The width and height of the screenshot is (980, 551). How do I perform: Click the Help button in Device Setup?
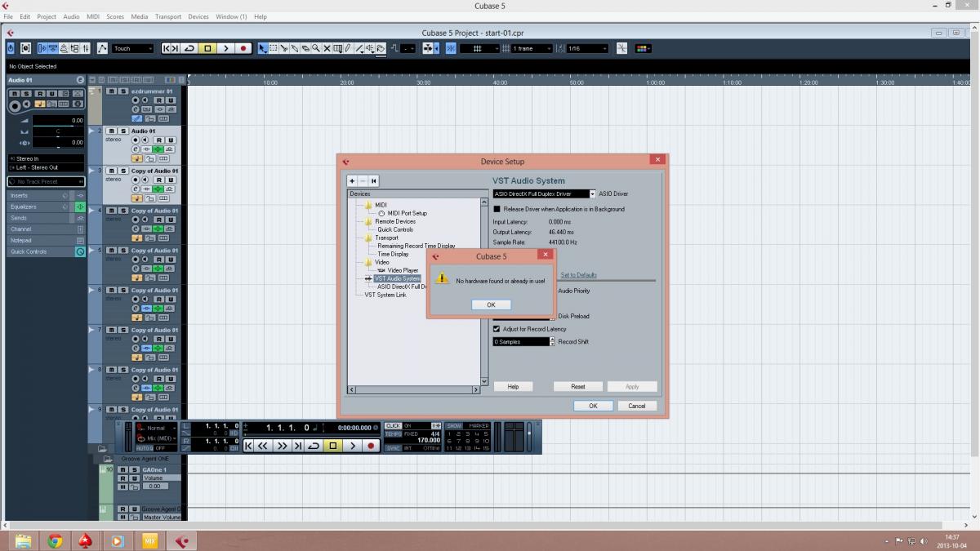(513, 386)
